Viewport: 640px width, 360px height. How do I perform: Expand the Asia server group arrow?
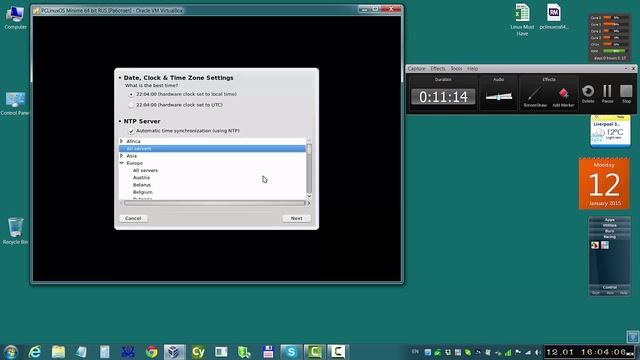pos(122,156)
